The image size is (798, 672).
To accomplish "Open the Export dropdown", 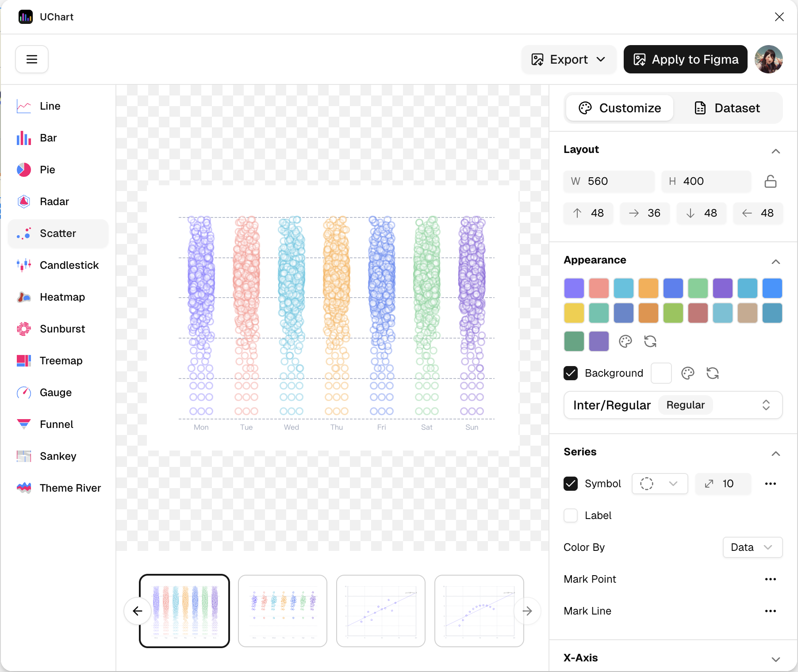I will [568, 59].
